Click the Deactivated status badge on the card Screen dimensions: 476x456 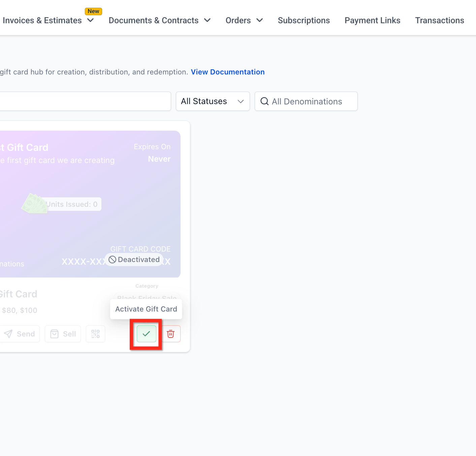pyautogui.click(x=134, y=260)
